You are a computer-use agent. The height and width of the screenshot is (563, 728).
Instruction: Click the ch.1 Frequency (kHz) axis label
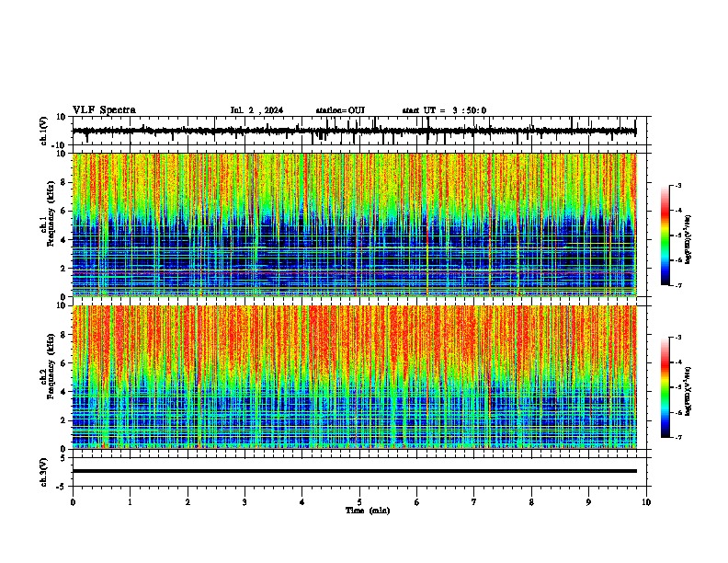point(49,213)
